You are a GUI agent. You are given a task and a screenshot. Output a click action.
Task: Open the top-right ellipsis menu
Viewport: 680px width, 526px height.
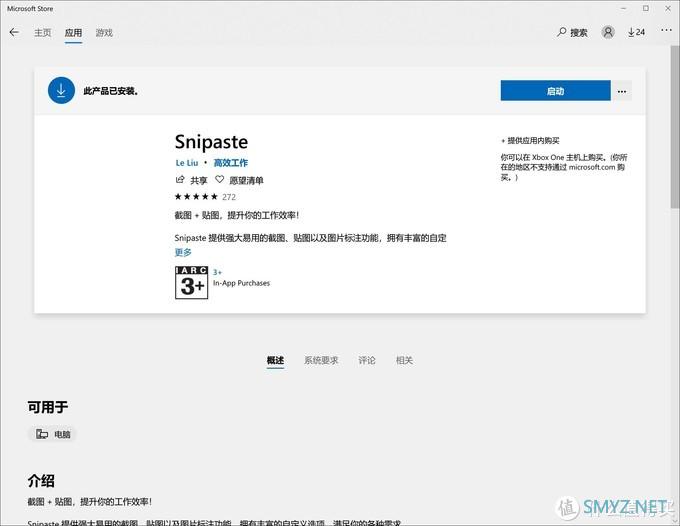pos(666,30)
